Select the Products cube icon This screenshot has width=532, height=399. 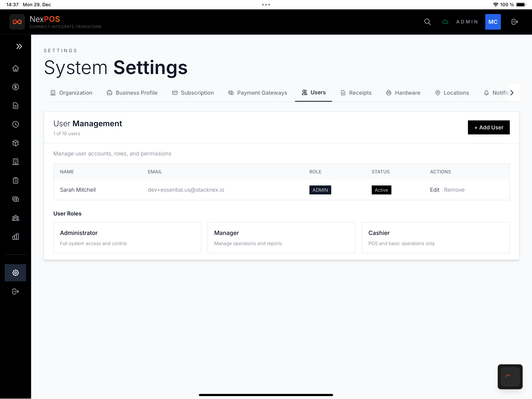[15, 143]
